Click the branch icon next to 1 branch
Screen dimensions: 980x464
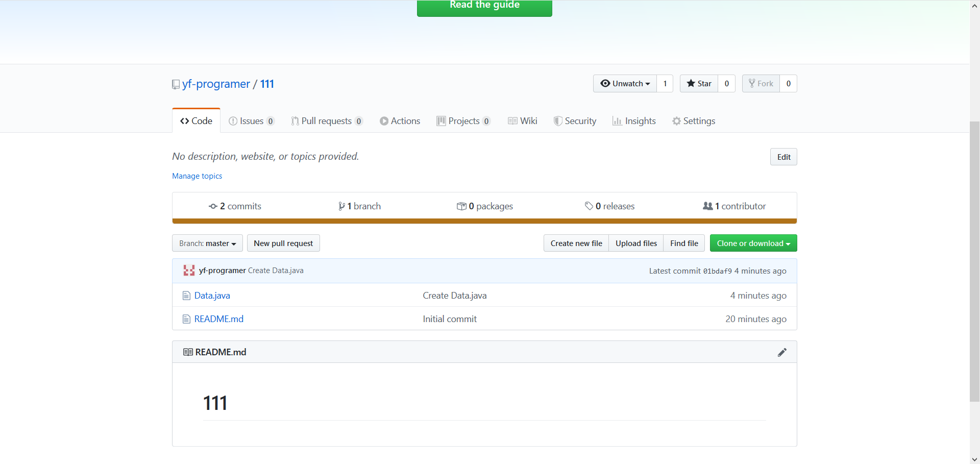tap(342, 206)
